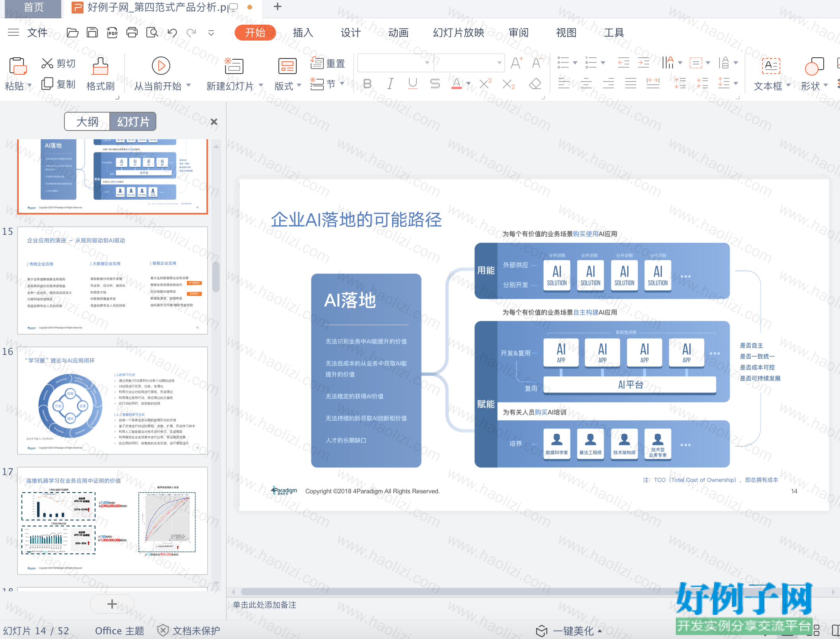Decrease font size icon
The height and width of the screenshot is (639, 840).
click(537, 63)
